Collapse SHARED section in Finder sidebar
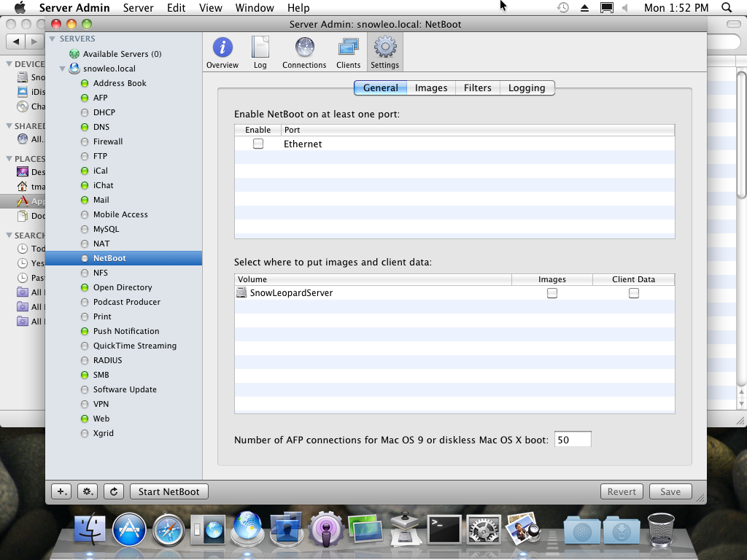 tap(9, 125)
